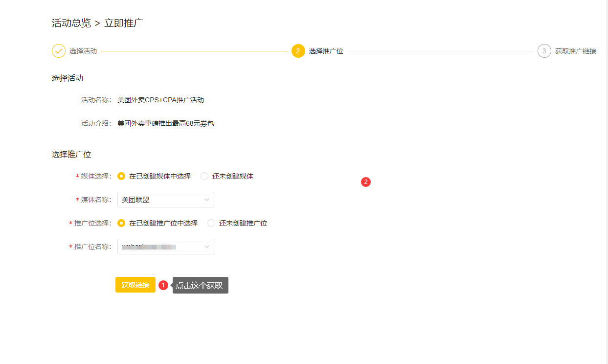Select 在已创建媒体中选择 radio option

pos(121,176)
